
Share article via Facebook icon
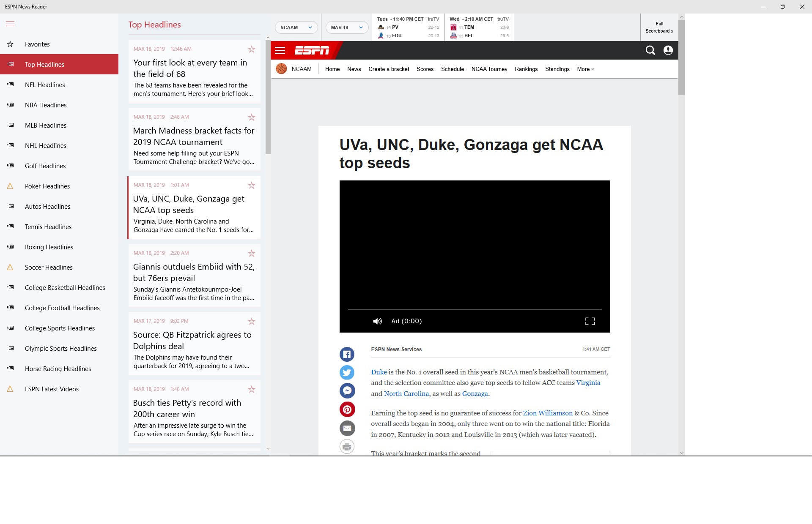[x=347, y=354]
